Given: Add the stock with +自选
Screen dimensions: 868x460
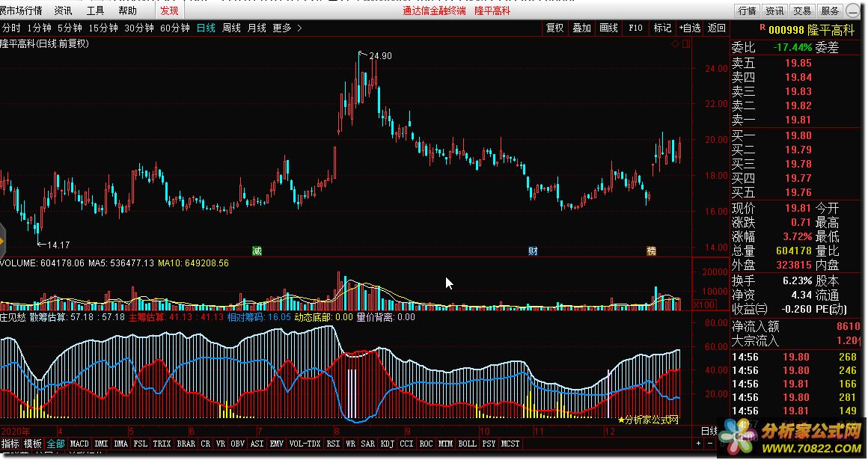Looking at the screenshot, I should (x=690, y=28).
